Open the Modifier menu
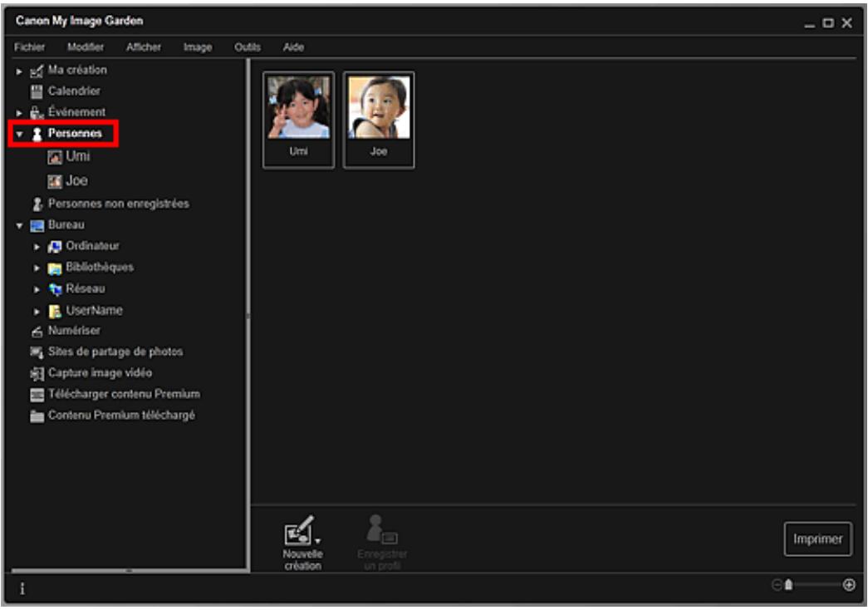Viewport: 868px width, 610px height. coord(86,47)
